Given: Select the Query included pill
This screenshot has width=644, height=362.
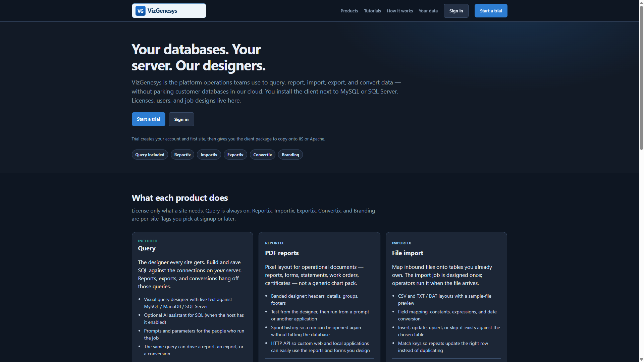Looking at the screenshot, I should point(150,155).
